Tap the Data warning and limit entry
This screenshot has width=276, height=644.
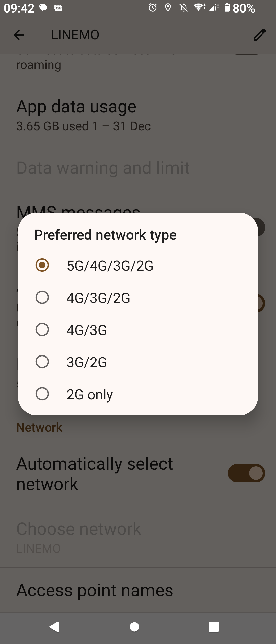[103, 168]
